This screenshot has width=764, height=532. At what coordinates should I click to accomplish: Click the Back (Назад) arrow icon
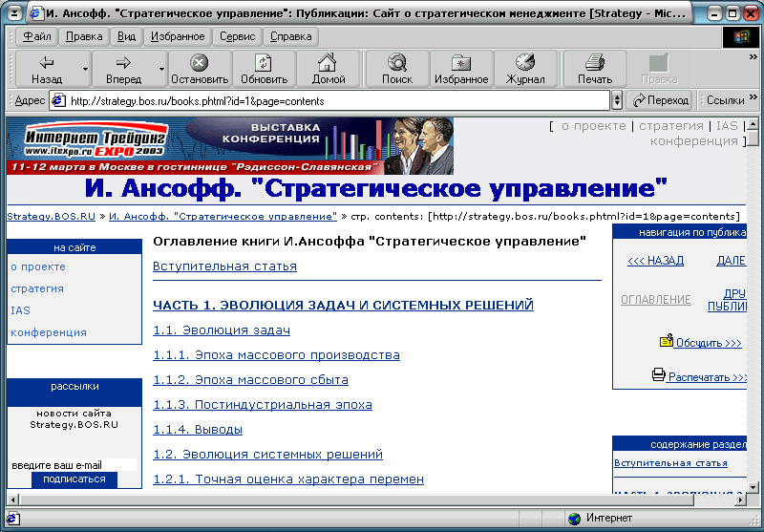(46, 63)
